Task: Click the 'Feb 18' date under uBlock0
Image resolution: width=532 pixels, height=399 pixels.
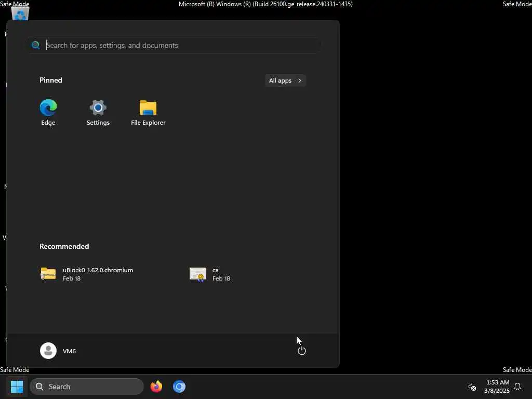Action: (72, 278)
